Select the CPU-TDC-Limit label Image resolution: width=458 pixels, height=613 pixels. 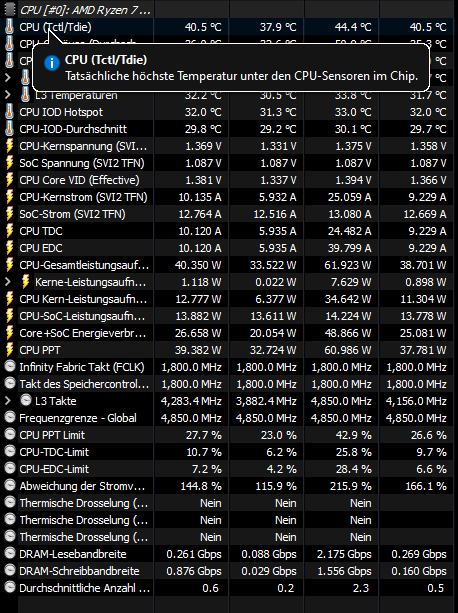(54, 452)
